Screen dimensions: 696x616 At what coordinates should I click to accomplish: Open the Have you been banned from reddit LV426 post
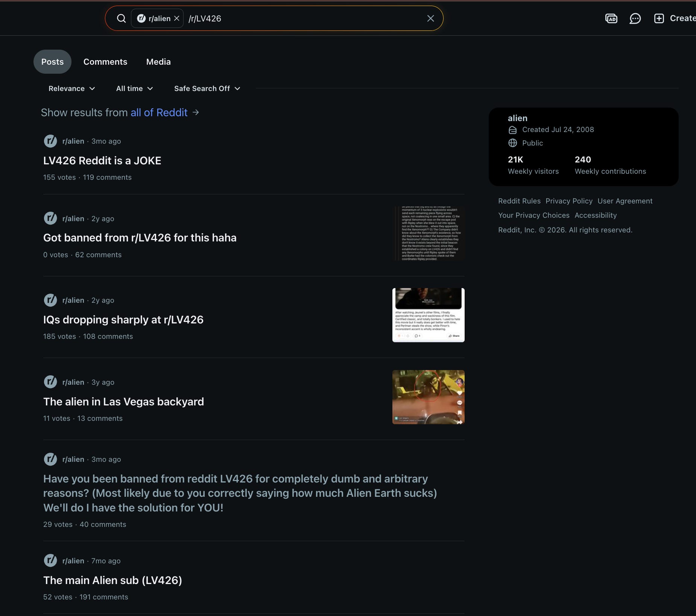240,493
